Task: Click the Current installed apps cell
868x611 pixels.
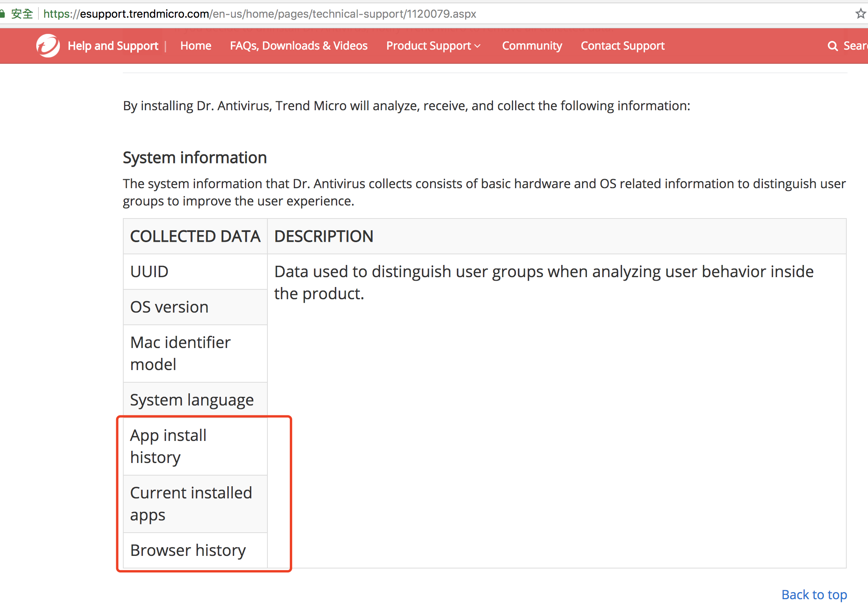Action: coord(191,504)
